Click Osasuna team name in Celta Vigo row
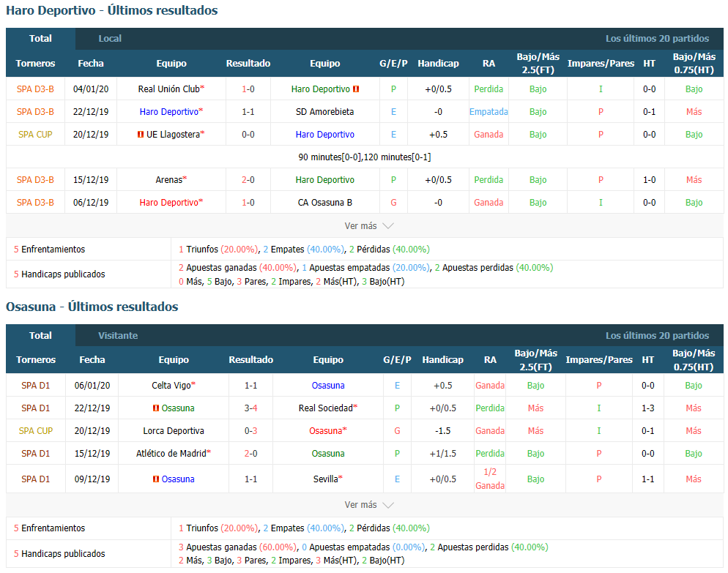Image resolution: width=728 pixels, height=573 pixels. 328,386
